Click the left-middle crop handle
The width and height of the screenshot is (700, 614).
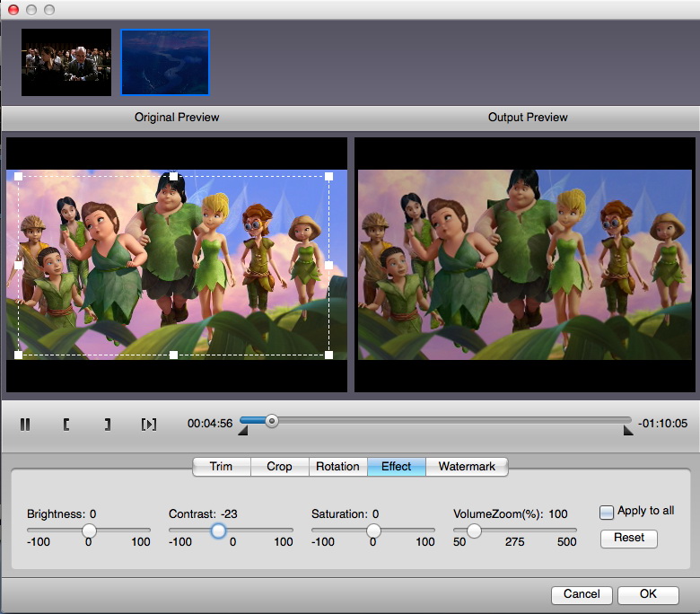pos(18,265)
